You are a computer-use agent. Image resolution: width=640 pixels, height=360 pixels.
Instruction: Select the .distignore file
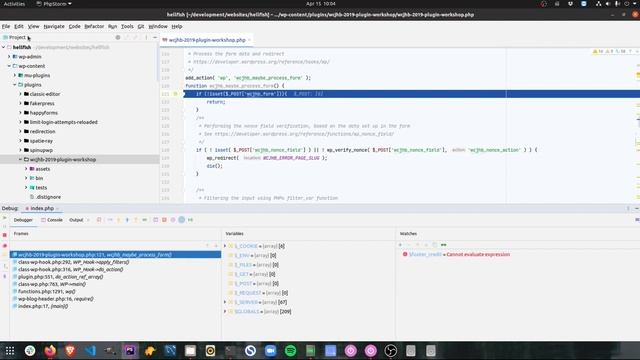coord(48,197)
